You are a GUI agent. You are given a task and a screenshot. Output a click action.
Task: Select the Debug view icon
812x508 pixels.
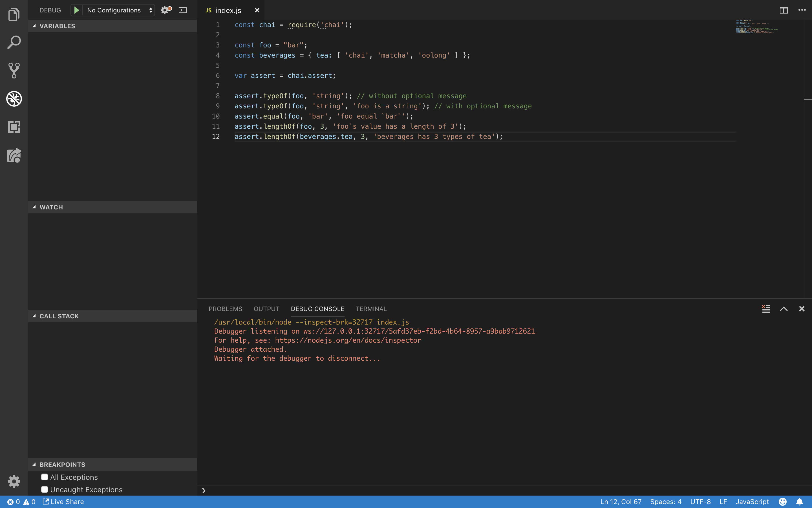pos(14,99)
